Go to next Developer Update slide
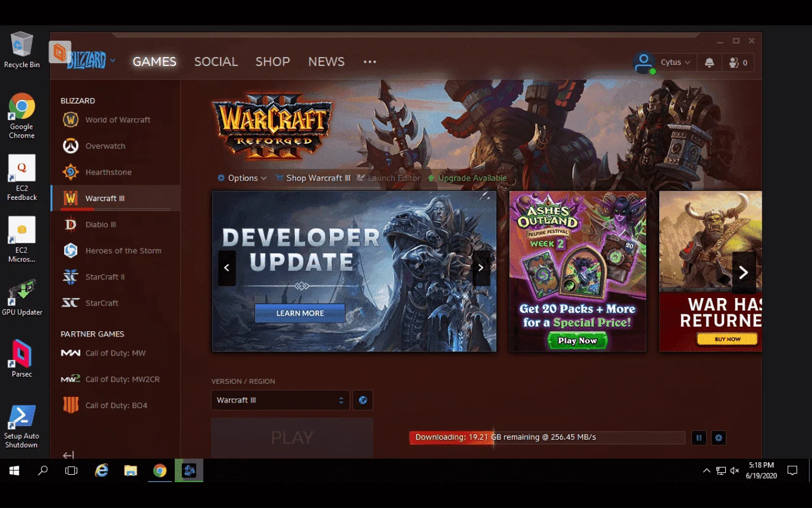This screenshot has width=812, height=508. (480, 268)
